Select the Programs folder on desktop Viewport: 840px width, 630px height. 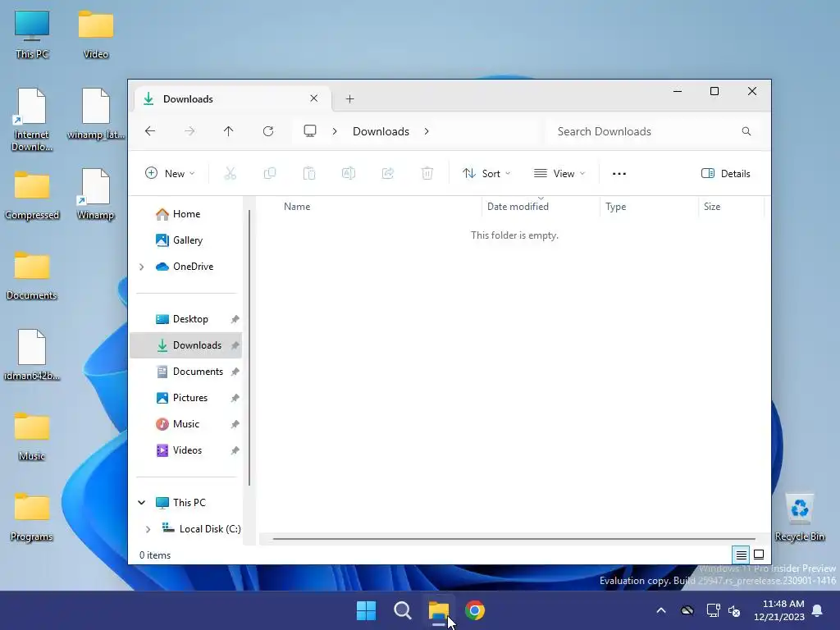[32, 517]
